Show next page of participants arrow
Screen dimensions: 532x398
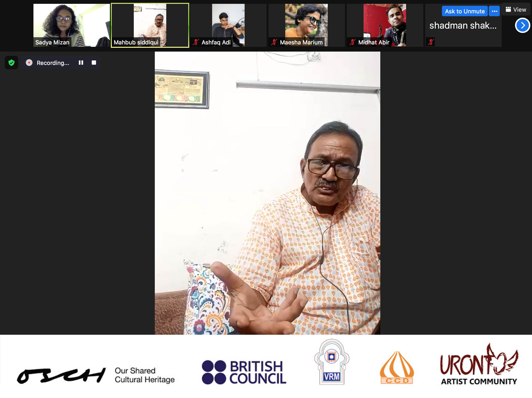click(522, 26)
